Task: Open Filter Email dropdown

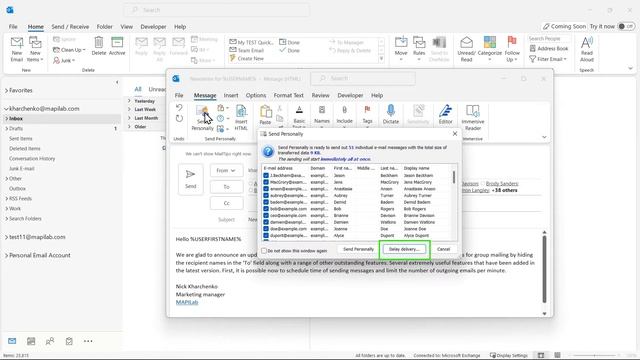Action: (x=548, y=59)
